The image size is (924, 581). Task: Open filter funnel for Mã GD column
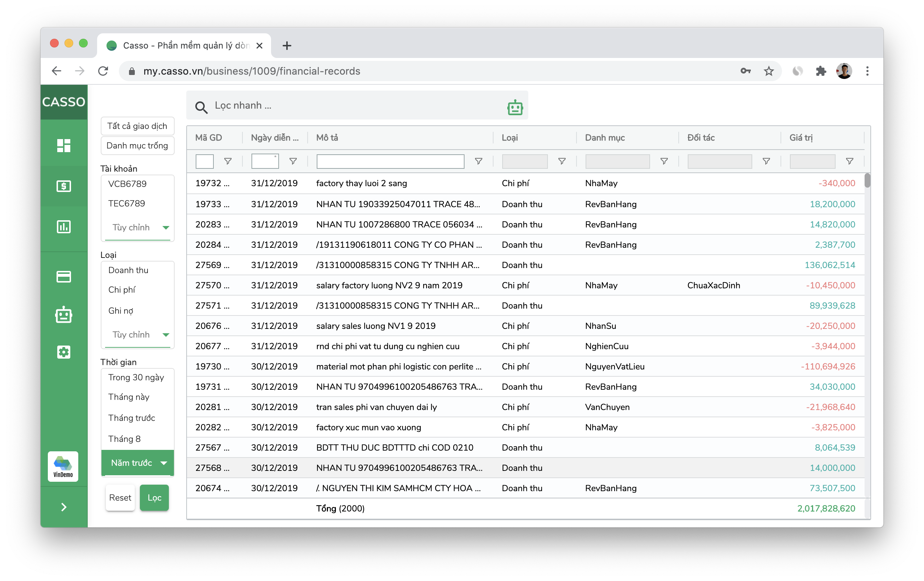click(228, 161)
